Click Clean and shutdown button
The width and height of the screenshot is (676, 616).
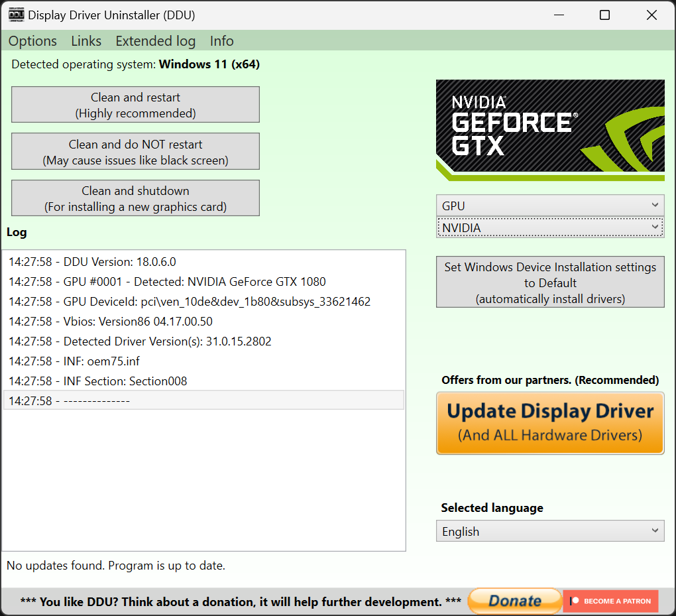click(x=135, y=198)
